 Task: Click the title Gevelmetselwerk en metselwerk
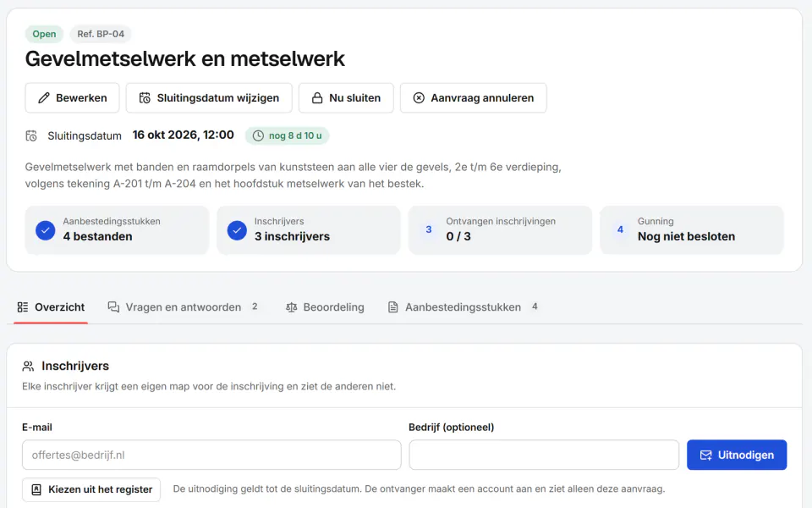click(x=185, y=58)
